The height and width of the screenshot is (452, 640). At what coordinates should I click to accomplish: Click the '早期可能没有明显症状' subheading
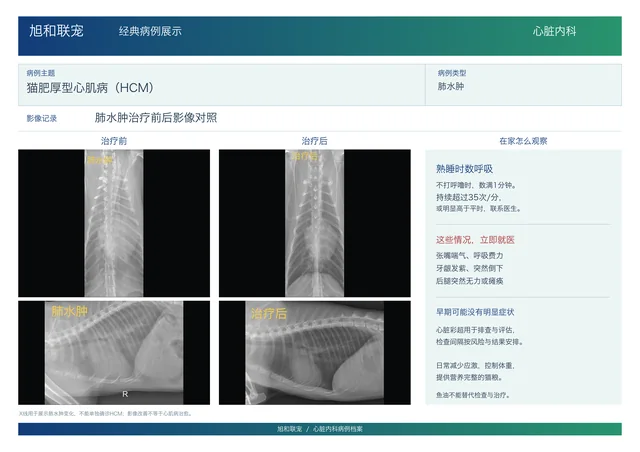click(475, 312)
